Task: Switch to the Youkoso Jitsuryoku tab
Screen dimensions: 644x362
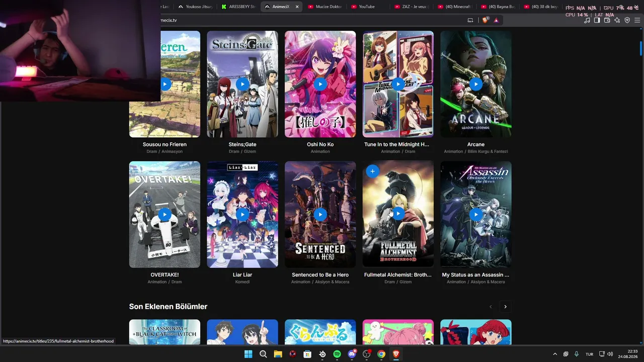Action: click(195, 7)
